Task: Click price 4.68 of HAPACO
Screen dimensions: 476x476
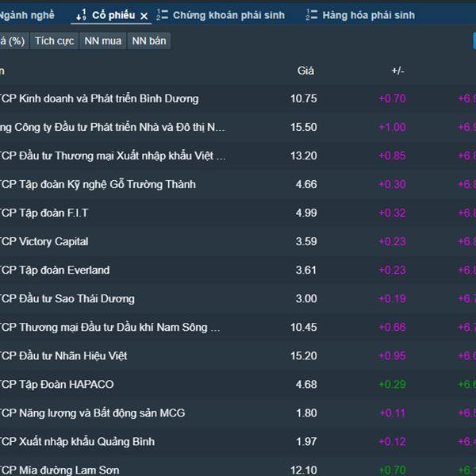Action: 306,384
